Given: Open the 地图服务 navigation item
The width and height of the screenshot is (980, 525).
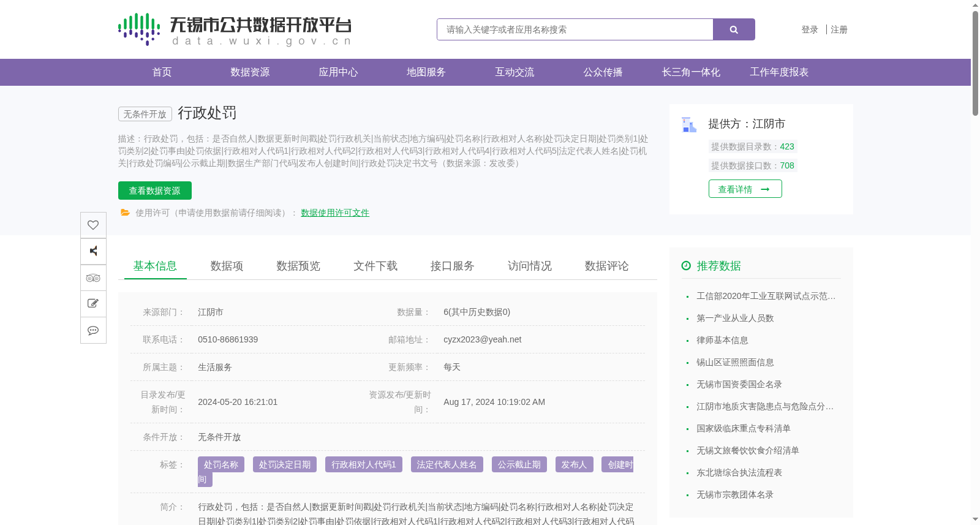Looking at the screenshot, I should [x=426, y=72].
